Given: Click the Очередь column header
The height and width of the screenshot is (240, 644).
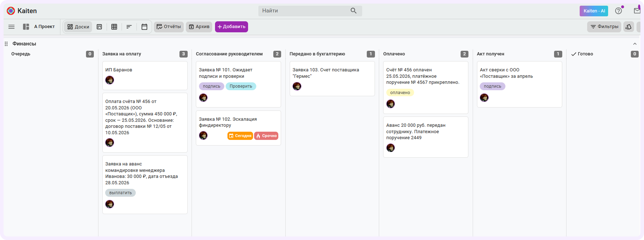Looking at the screenshot, I should coord(21,54).
